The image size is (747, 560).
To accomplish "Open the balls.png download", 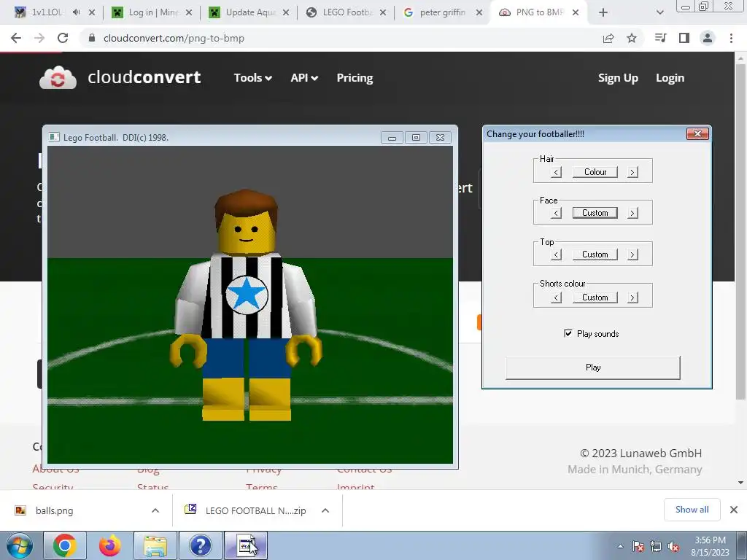I will coord(55,510).
